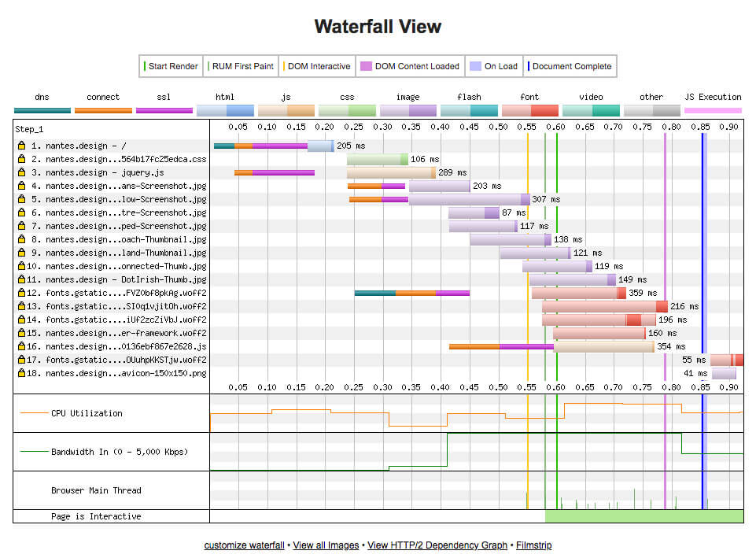Image resolution: width=756 pixels, height=558 pixels.
Task: Click the Bandwidth In graph label
Action: pyautogui.click(x=120, y=452)
